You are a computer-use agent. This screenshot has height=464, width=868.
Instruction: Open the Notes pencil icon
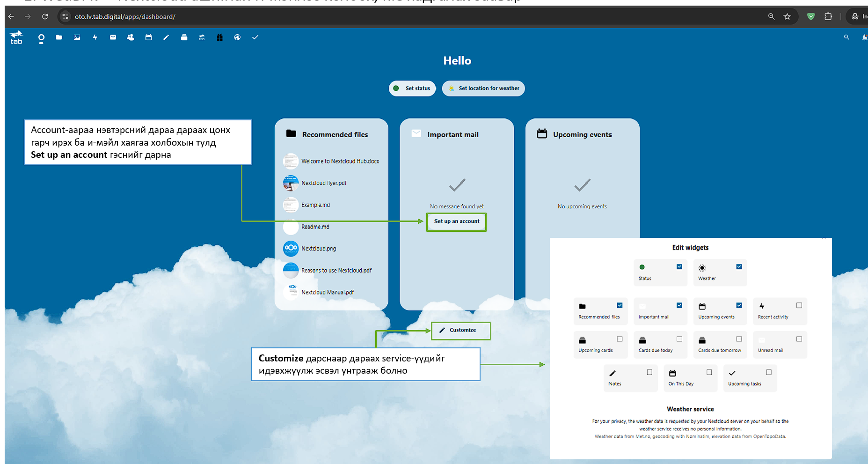tap(166, 37)
